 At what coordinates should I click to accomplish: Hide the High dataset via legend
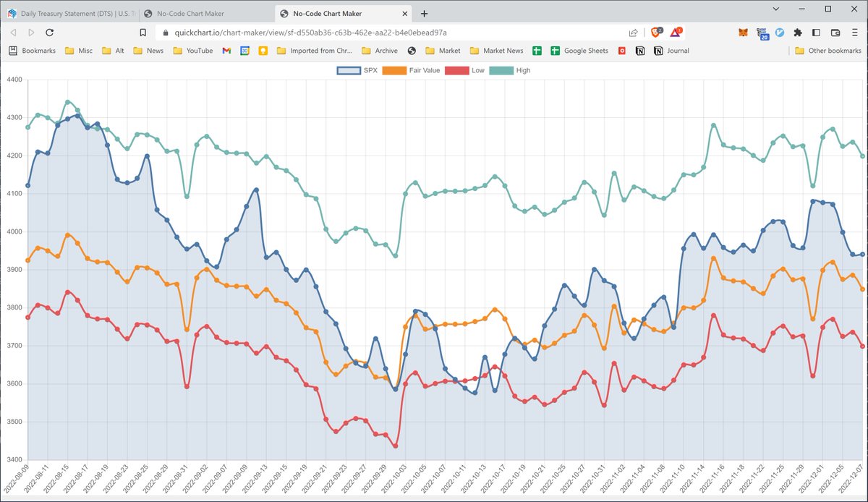click(515, 70)
